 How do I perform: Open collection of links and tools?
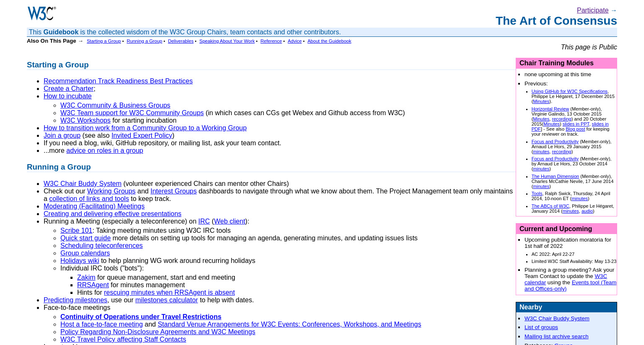click(x=89, y=199)
